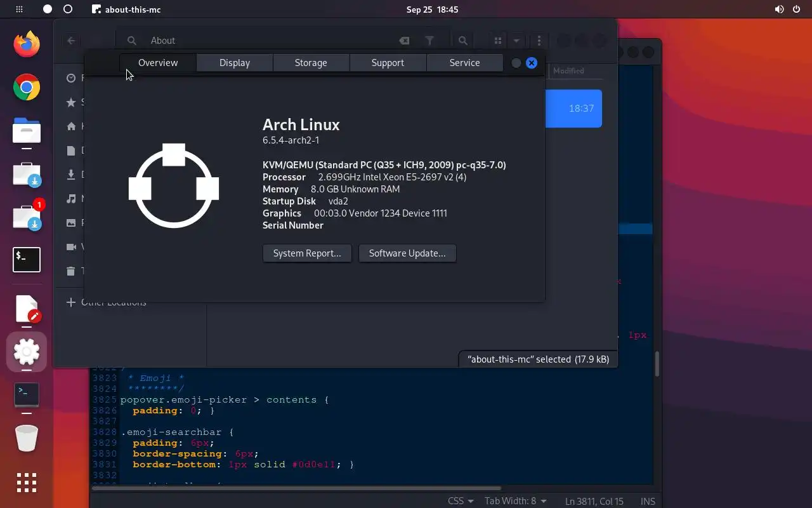Click the volume icon in top bar
The height and width of the screenshot is (508, 812).
[779, 10]
